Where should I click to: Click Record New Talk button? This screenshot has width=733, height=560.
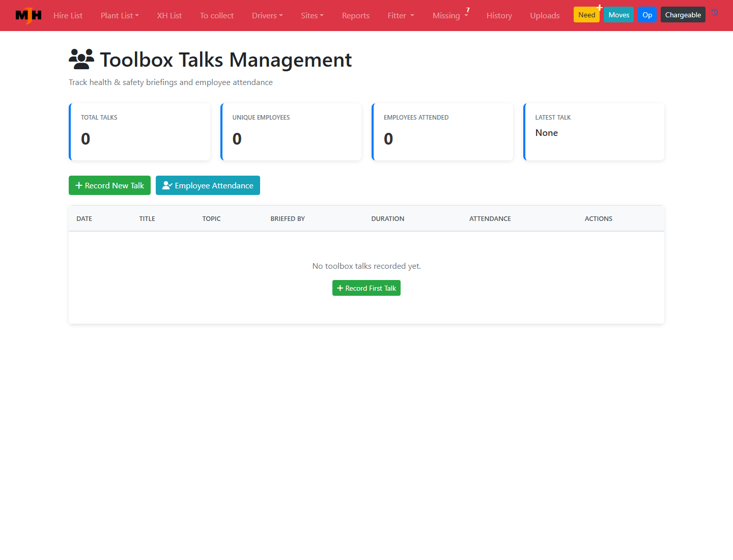(109, 185)
